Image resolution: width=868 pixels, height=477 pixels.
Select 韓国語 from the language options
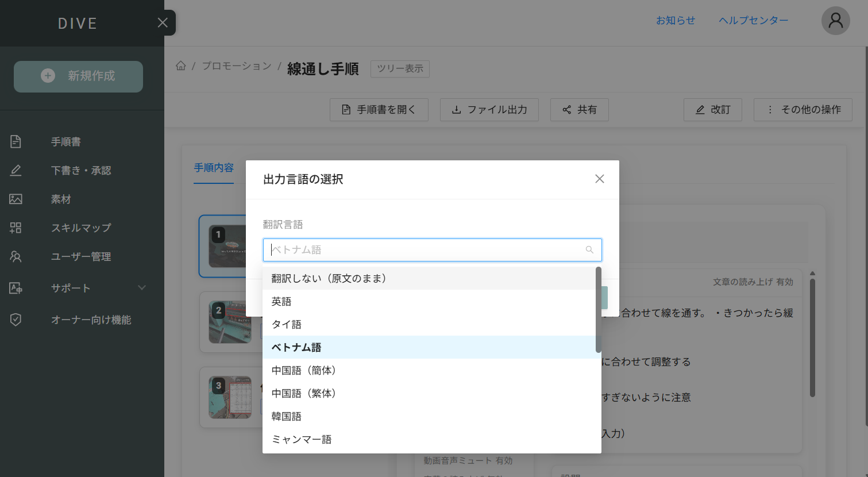(x=287, y=416)
